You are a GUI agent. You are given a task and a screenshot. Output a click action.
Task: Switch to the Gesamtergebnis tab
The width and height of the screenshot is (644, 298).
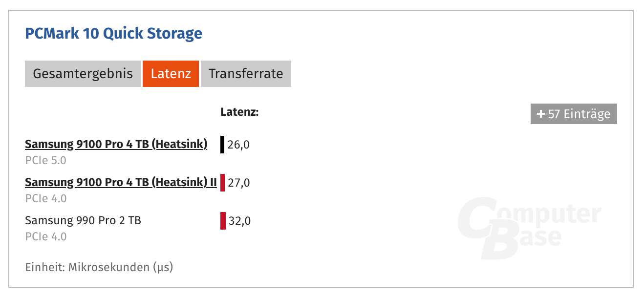pyautogui.click(x=82, y=74)
